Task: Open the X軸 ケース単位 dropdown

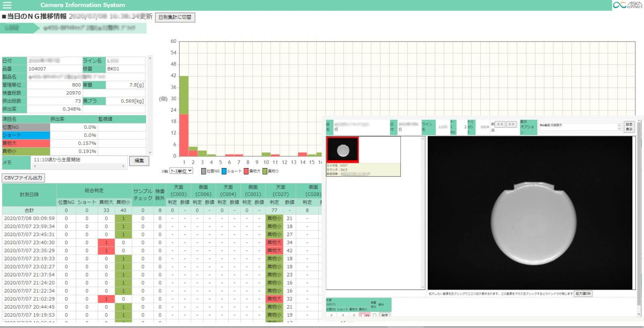Action: pyautogui.click(x=181, y=171)
